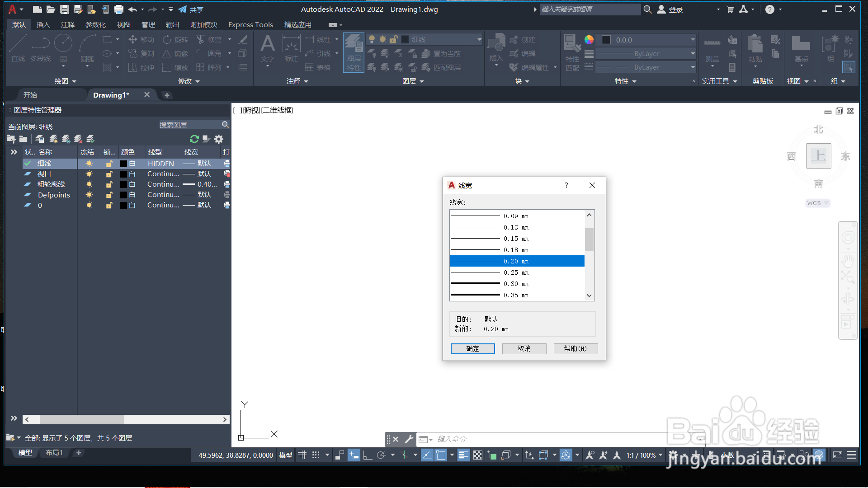Click the Paste (粘贴) icon
This screenshot has width=868, height=488.
coord(755,49)
